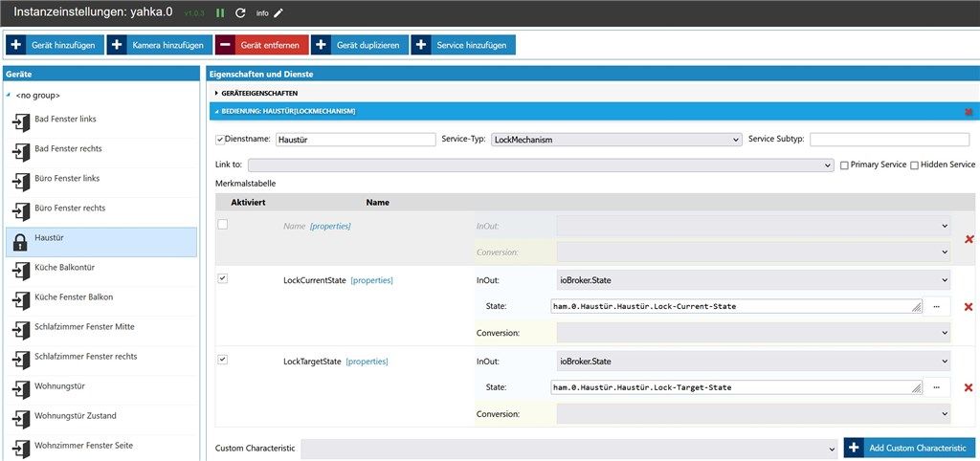Select Wohnzimmer Fenster Seite device icon
This screenshot has width=980, height=461.
click(x=21, y=449)
